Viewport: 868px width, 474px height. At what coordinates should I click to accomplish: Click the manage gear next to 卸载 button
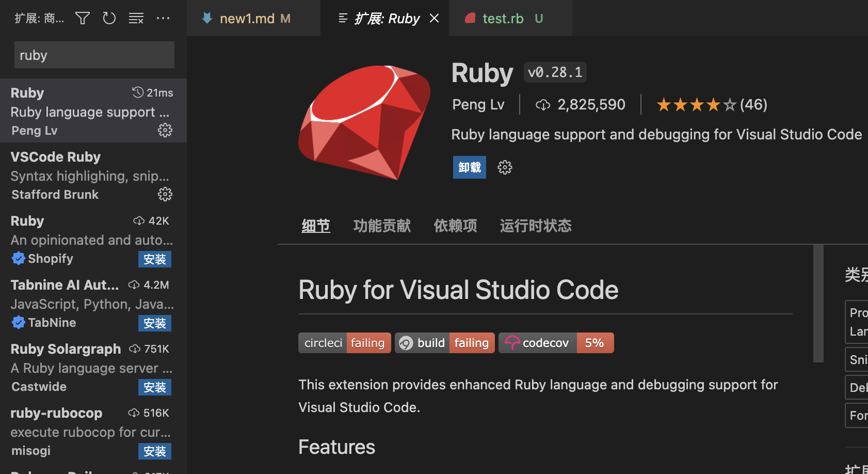click(504, 167)
